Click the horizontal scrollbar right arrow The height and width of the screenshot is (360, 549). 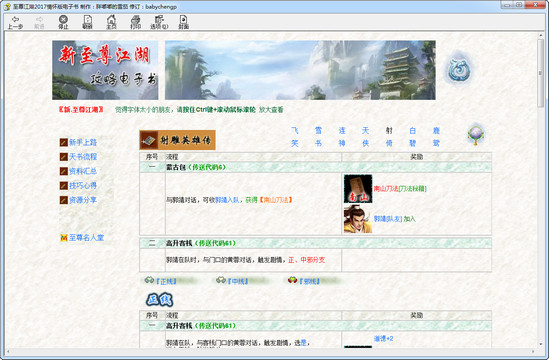tap(533, 351)
